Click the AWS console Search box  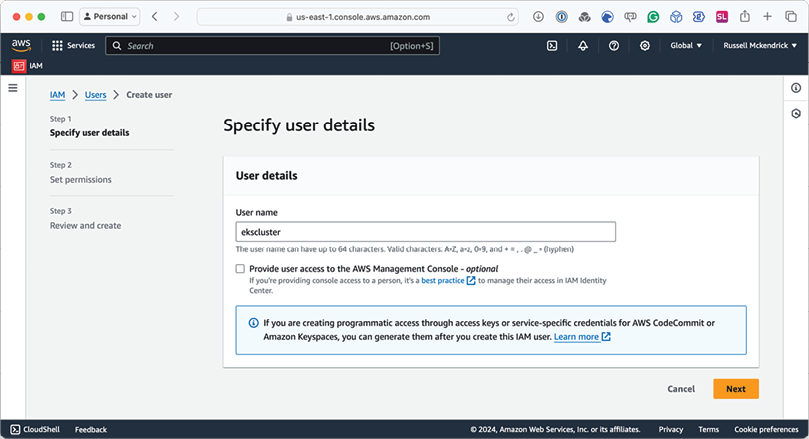[x=272, y=46]
